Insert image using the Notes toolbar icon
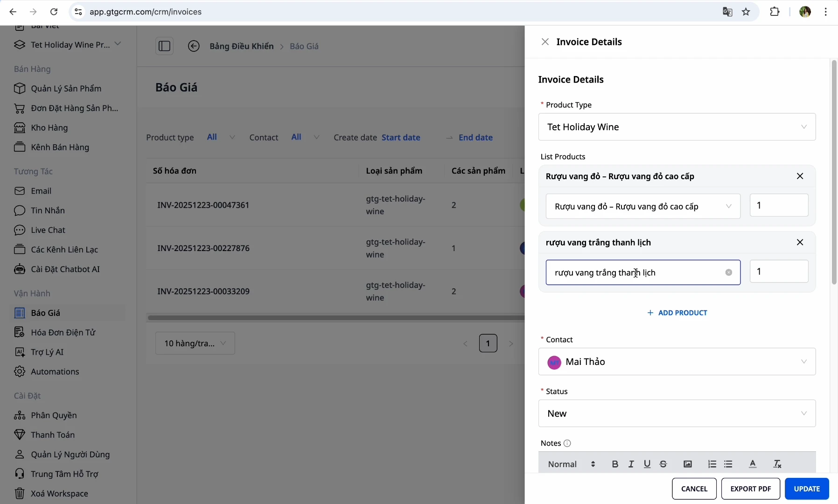The width and height of the screenshot is (838, 504). point(688,464)
